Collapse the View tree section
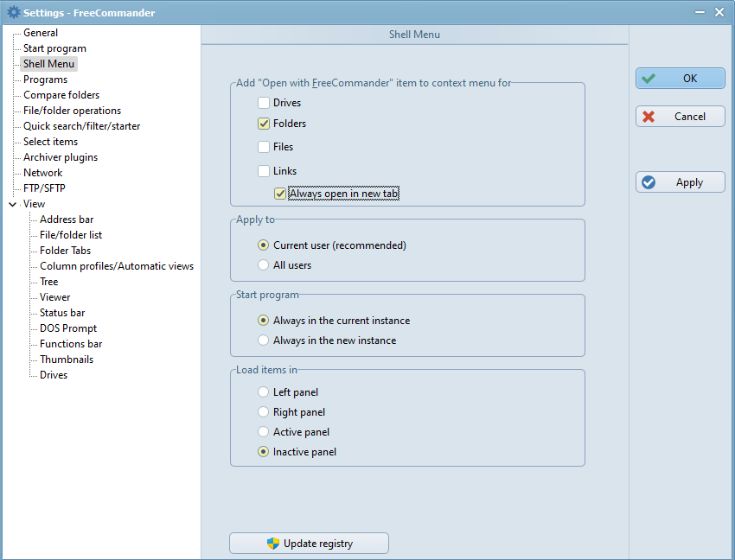 12,205
